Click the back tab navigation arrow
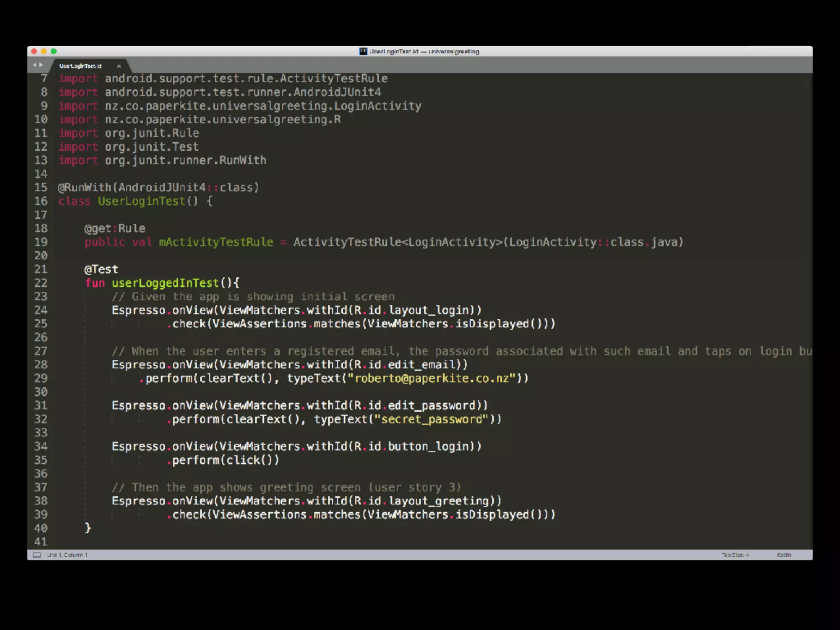This screenshot has width=840, height=630. (34, 65)
